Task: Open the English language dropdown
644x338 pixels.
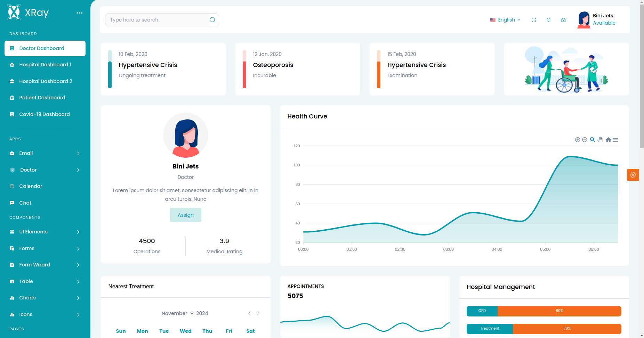Action: [505, 20]
